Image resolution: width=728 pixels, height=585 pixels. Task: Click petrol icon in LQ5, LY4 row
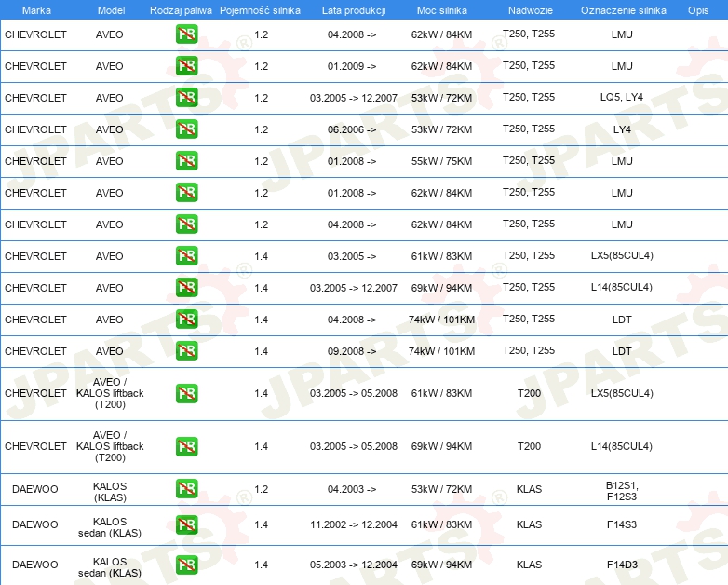click(186, 98)
